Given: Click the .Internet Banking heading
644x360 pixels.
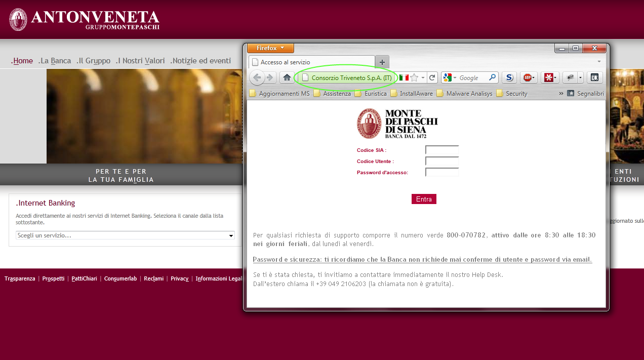Looking at the screenshot, I should 46,203.
